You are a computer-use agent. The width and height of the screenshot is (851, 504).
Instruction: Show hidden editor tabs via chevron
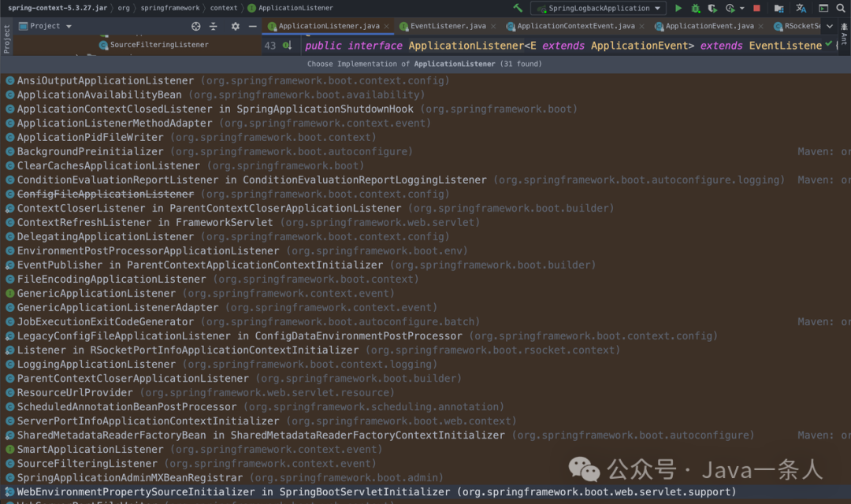pyautogui.click(x=829, y=26)
